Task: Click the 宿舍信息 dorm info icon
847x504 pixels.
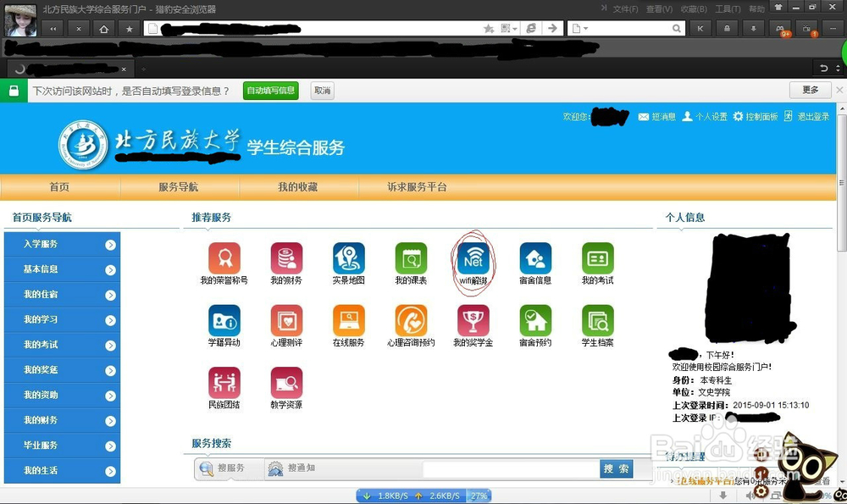Action: point(534,258)
